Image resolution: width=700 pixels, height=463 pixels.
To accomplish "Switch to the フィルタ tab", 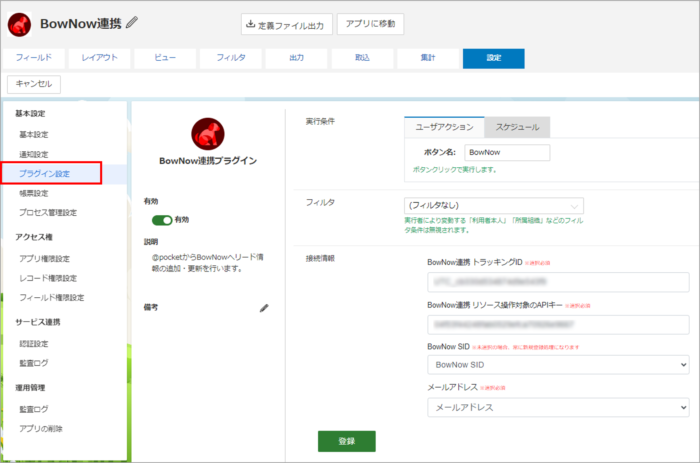I will click(x=230, y=58).
